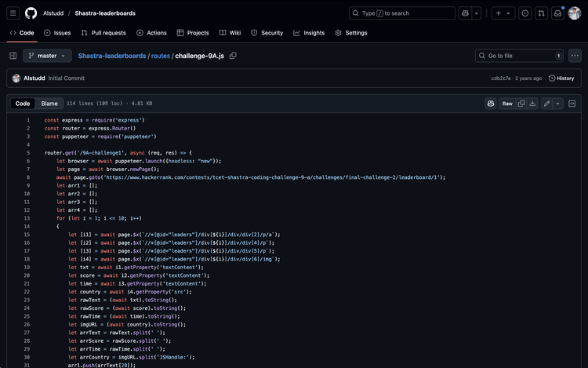
Task: Copy raw file contents
Action: click(x=521, y=104)
